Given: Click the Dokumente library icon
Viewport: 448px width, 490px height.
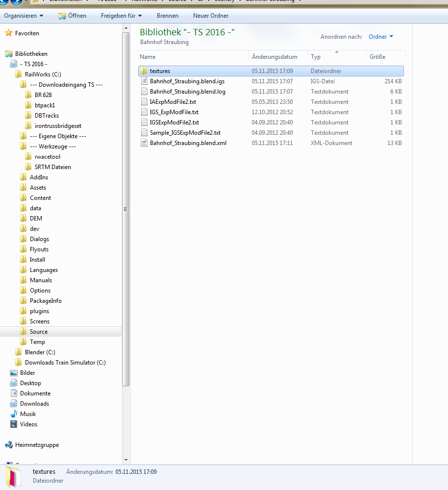Looking at the screenshot, I should pos(13,393).
